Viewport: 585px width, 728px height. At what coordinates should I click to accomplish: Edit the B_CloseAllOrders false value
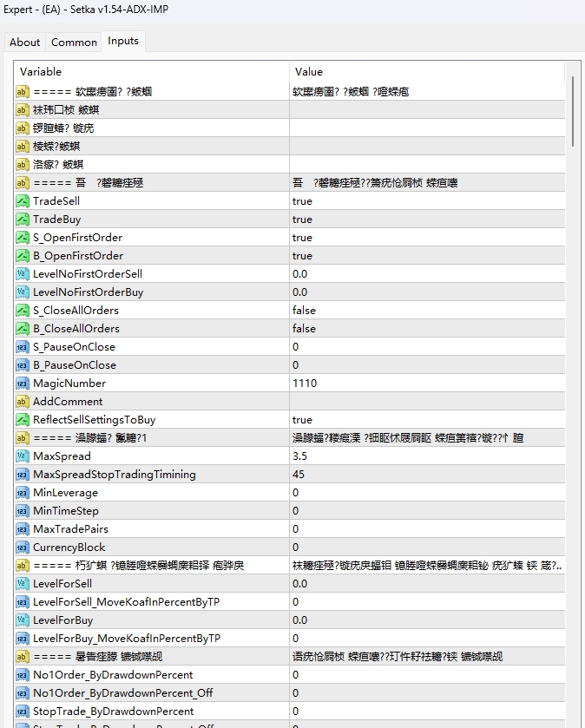(x=427, y=329)
